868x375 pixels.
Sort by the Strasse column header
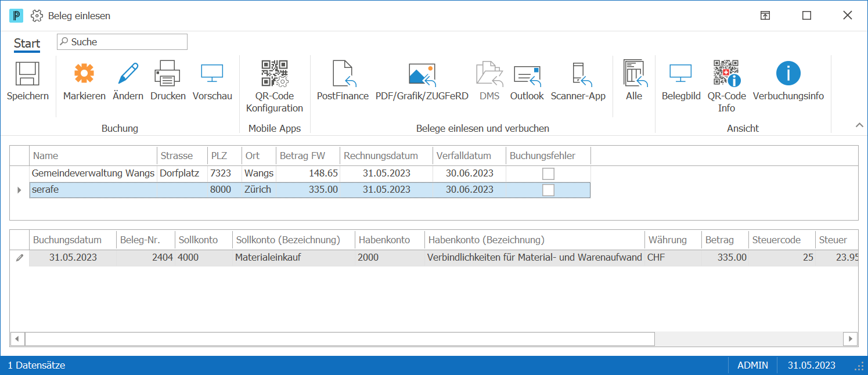[x=182, y=156]
